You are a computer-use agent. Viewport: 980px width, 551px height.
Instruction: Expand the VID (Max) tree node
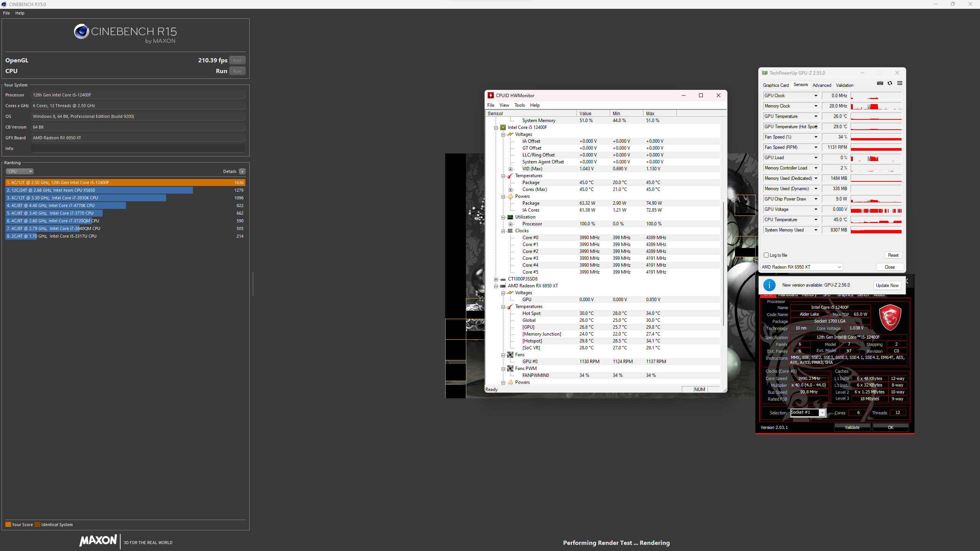510,169
